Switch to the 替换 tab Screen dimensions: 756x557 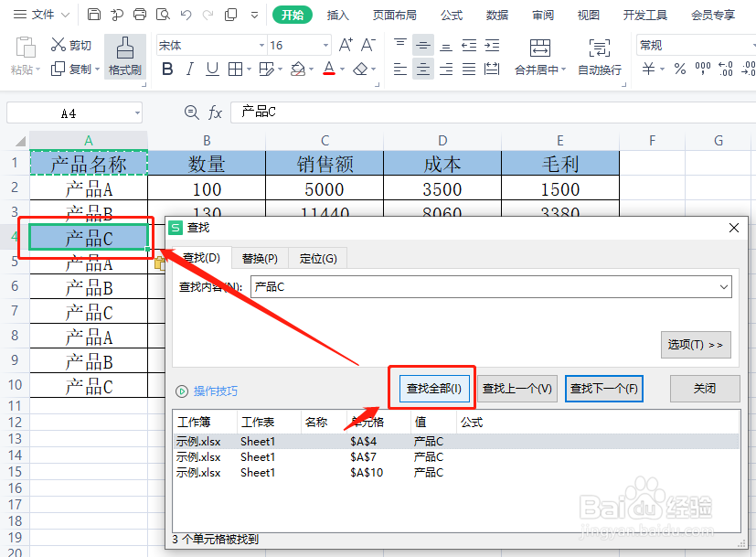point(261,258)
